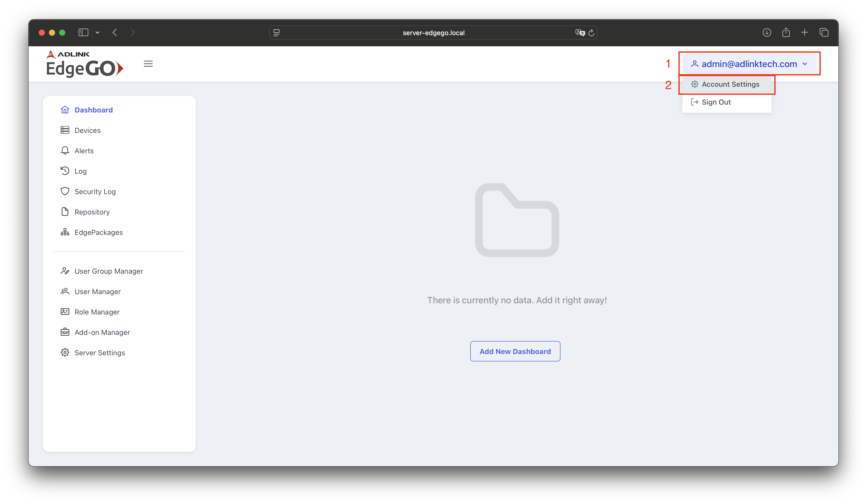This screenshot has height=504, width=867.
Task: Open the Repository page in sidebar
Action: (x=92, y=212)
